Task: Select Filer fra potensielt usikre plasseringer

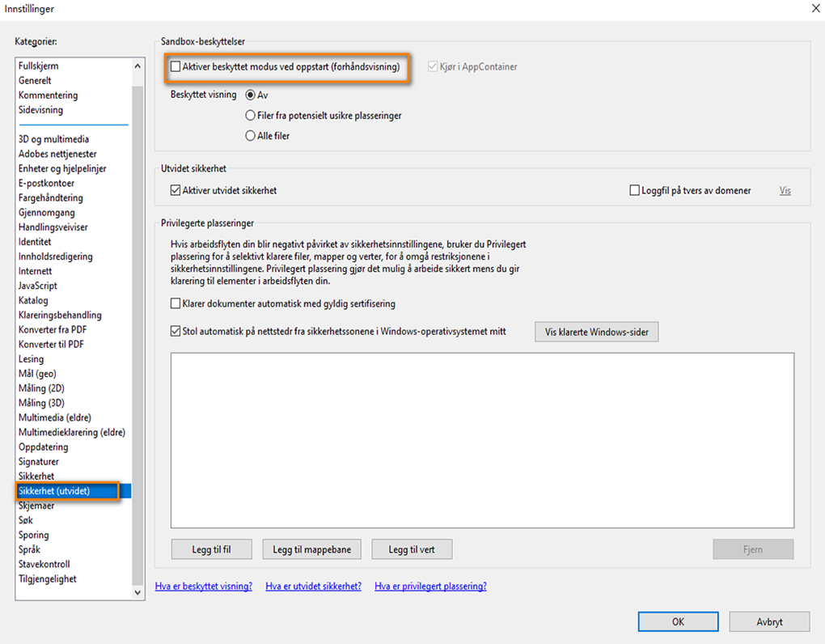Action: tap(251, 115)
